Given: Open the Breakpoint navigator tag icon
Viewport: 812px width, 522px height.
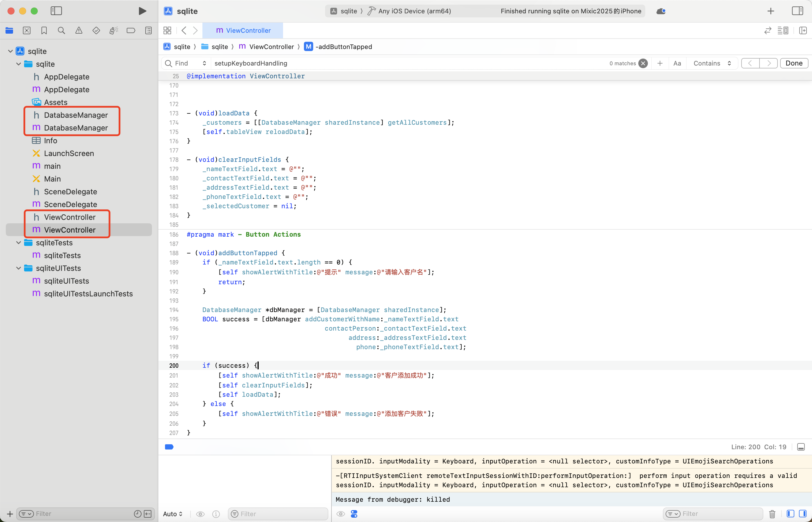Looking at the screenshot, I should coord(131,30).
